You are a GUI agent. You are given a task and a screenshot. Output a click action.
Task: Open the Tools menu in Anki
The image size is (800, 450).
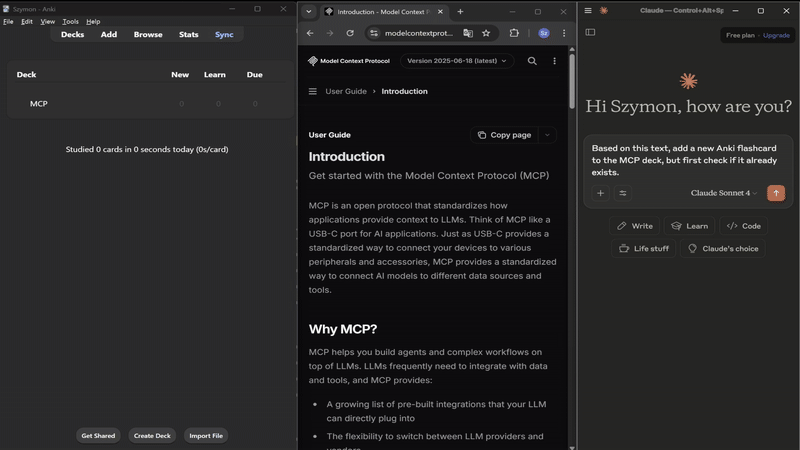(x=70, y=21)
